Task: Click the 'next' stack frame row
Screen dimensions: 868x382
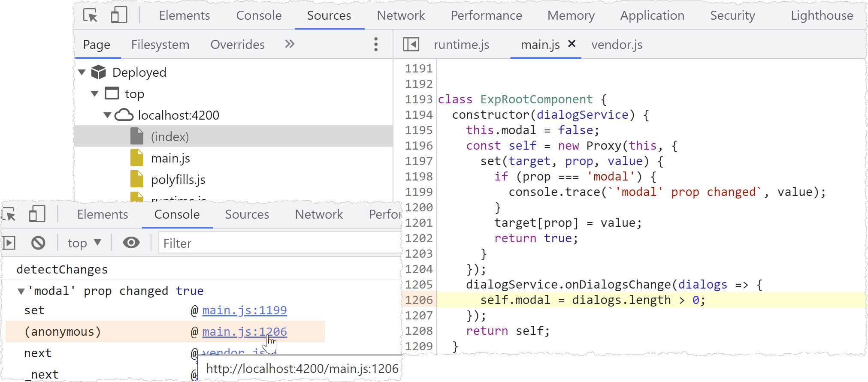Action: coord(38,353)
